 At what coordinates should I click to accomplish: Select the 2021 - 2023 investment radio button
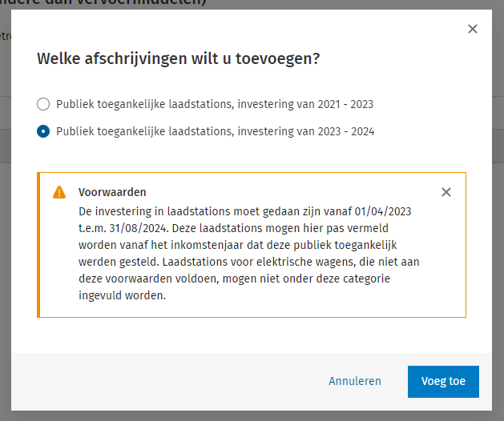[43, 104]
